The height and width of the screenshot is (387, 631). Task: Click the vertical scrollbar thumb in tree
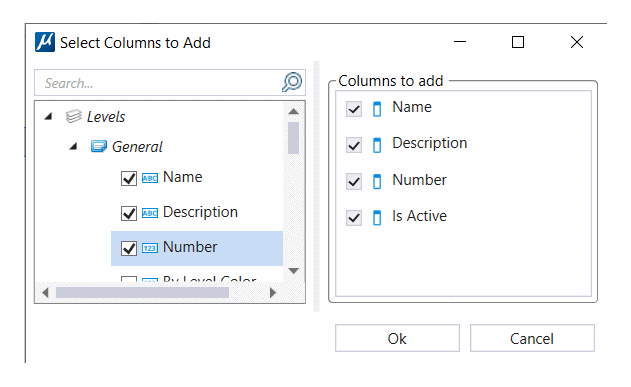294,138
